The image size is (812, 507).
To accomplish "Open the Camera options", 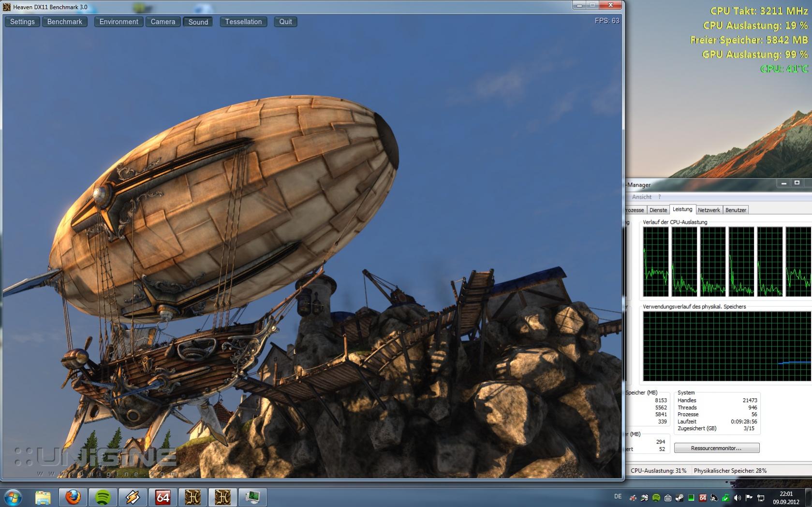I will (163, 22).
